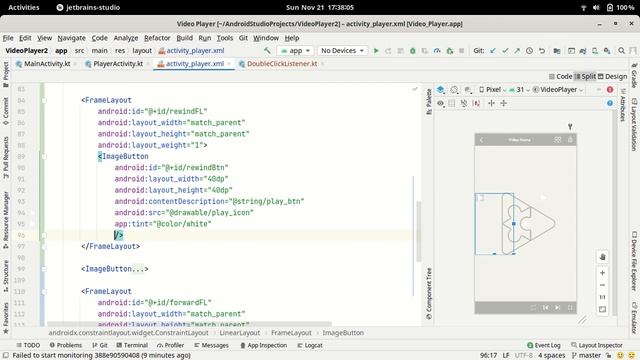Open the Profile app gauge icon
This screenshot has width=640, height=360.
pyautogui.click(x=437, y=51)
